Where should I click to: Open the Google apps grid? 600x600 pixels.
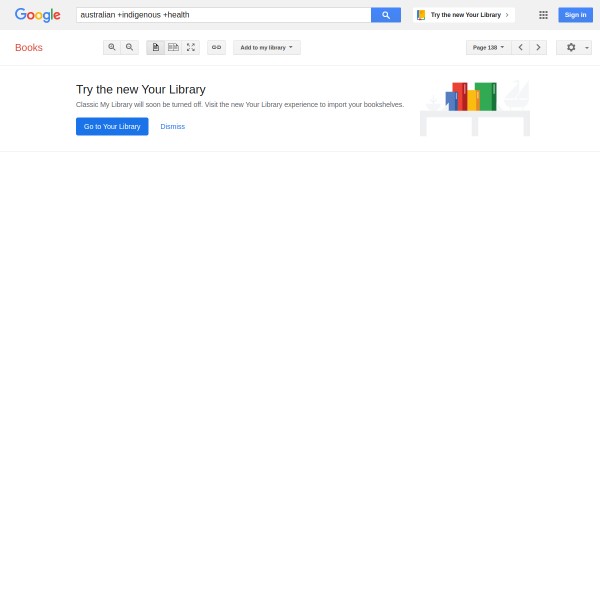tap(543, 15)
